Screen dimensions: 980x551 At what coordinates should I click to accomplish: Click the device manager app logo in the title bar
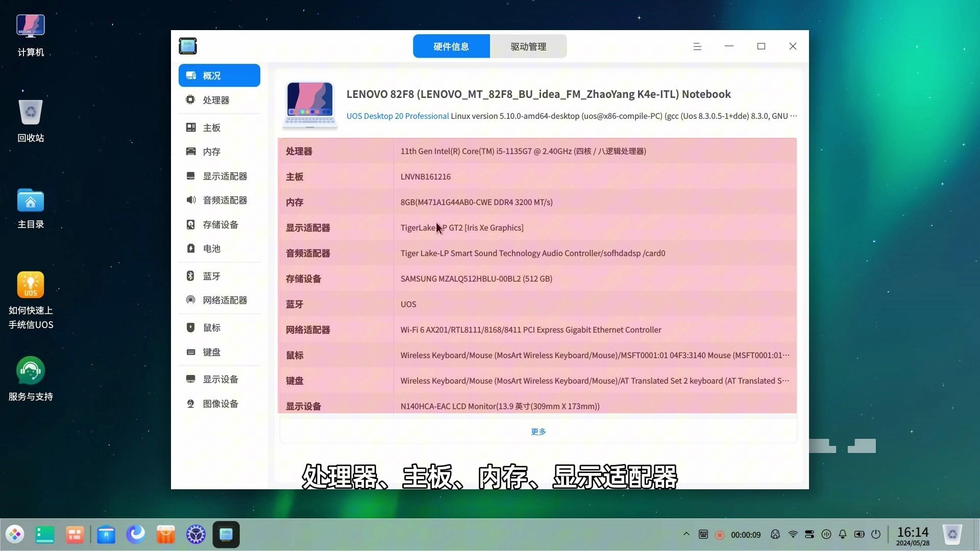(x=188, y=46)
